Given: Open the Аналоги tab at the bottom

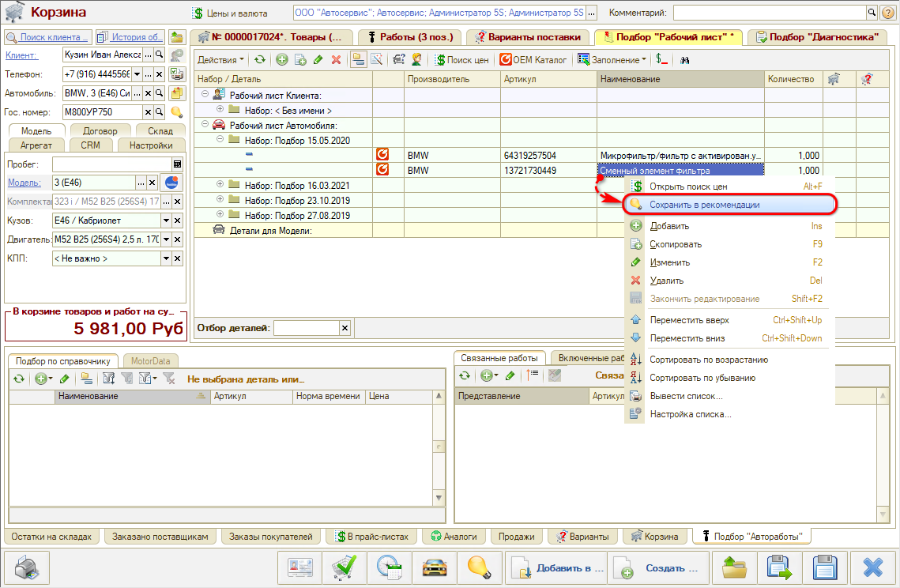Looking at the screenshot, I should click(x=454, y=537).
